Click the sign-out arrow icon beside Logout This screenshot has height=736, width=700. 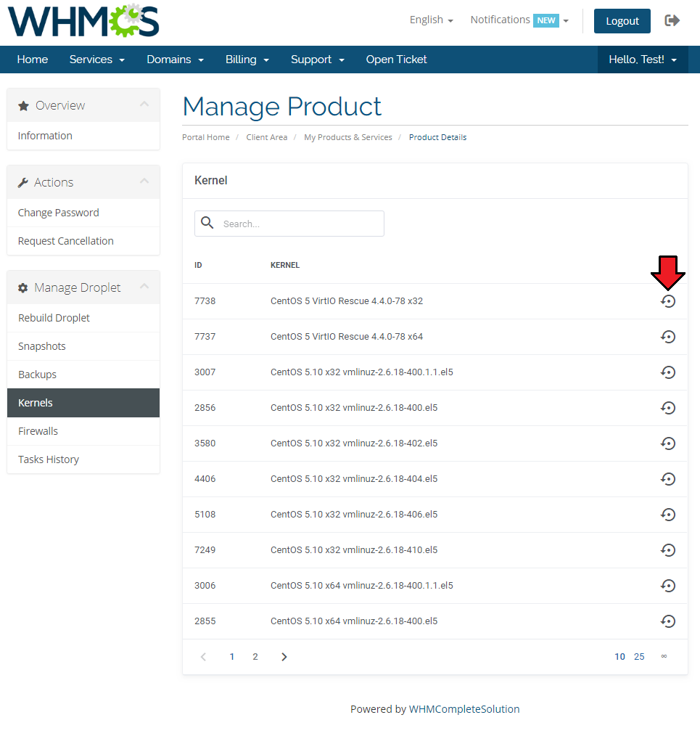(672, 20)
